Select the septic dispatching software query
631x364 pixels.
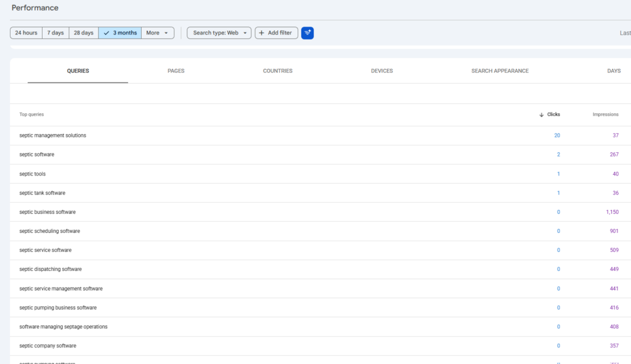51,269
